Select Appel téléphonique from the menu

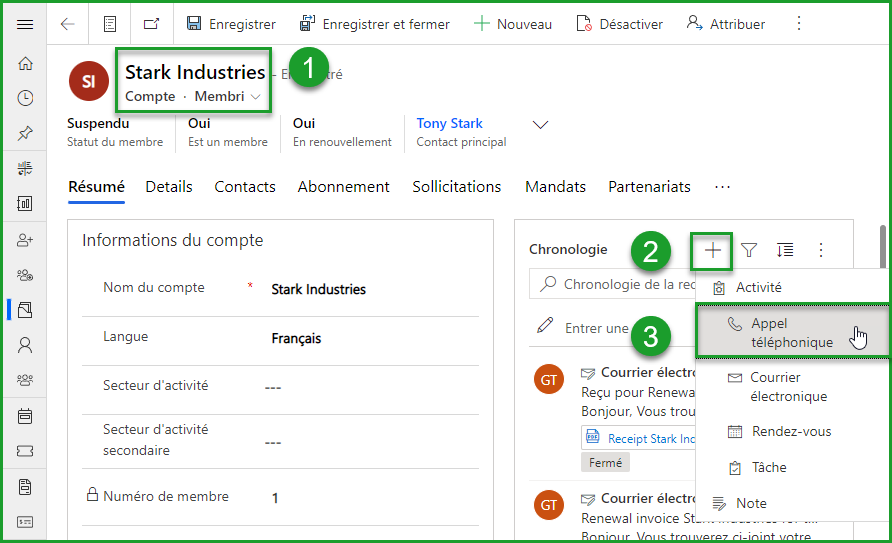coord(791,333)
